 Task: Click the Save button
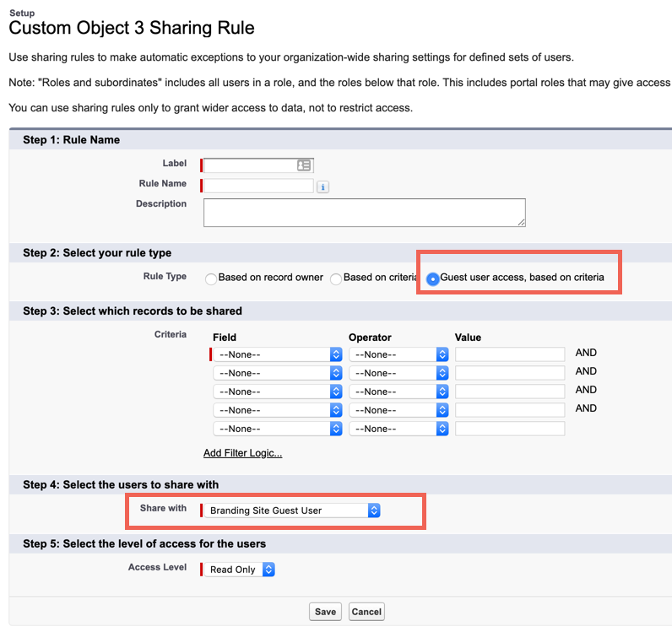(x=325, y=612)
